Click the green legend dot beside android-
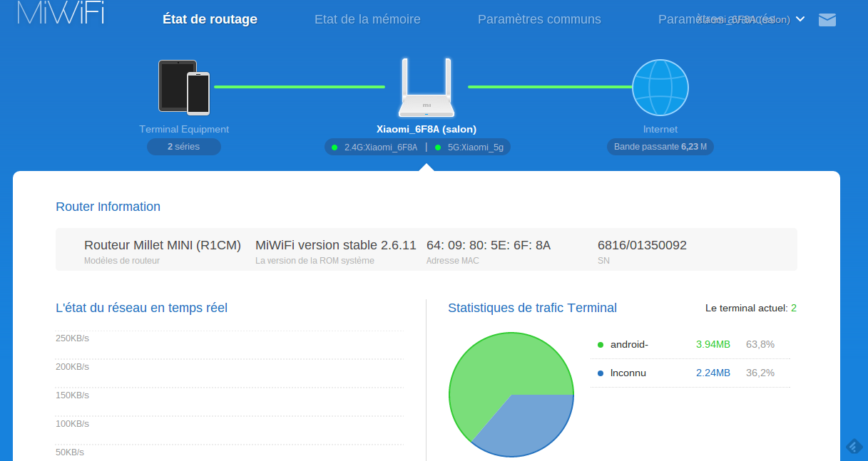This screenshot has width=868, height=461. 601,345
